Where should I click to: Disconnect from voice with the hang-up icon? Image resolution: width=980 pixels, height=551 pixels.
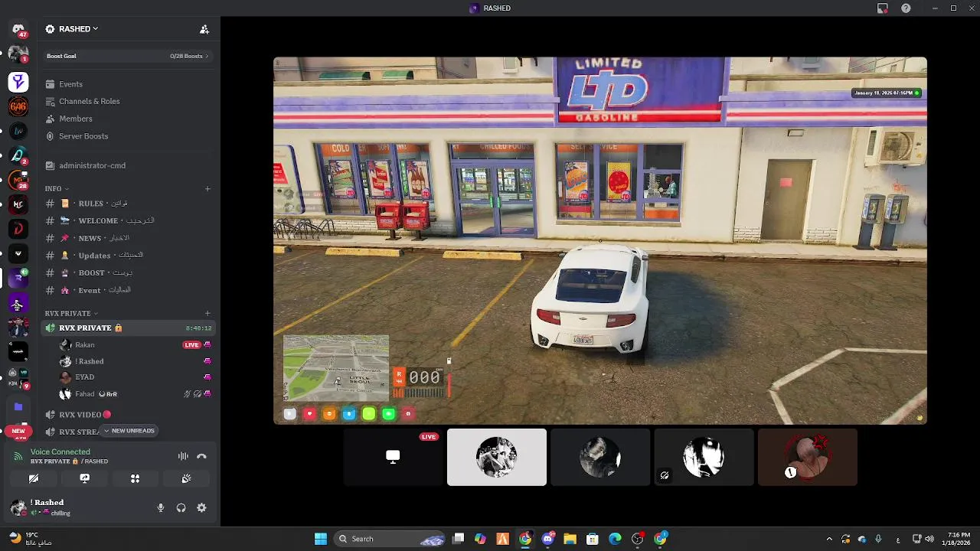[x=201, y=456]
